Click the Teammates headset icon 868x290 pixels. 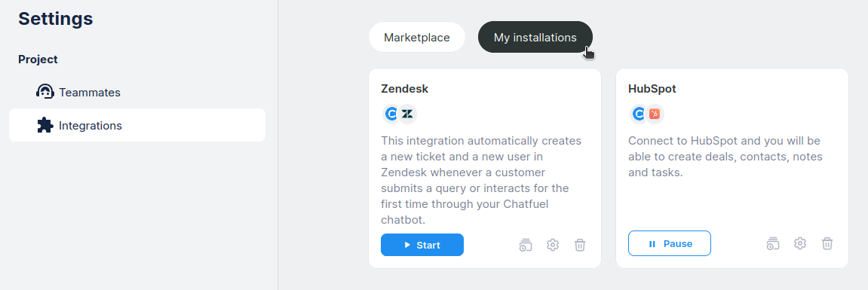coord(44,92)
